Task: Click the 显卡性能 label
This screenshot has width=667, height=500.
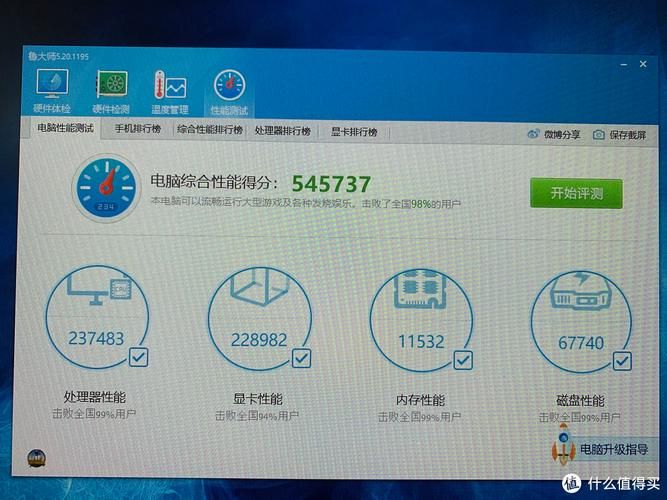Action: click(x=257, y=399)
